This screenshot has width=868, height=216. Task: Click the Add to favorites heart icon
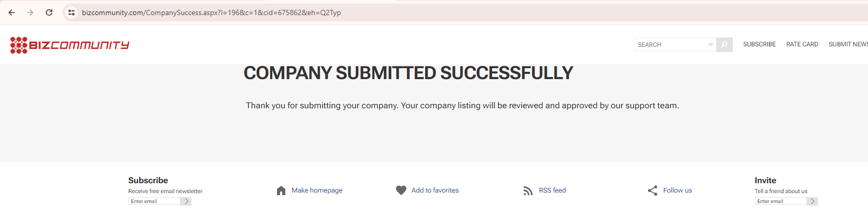(x=401, y=190)
